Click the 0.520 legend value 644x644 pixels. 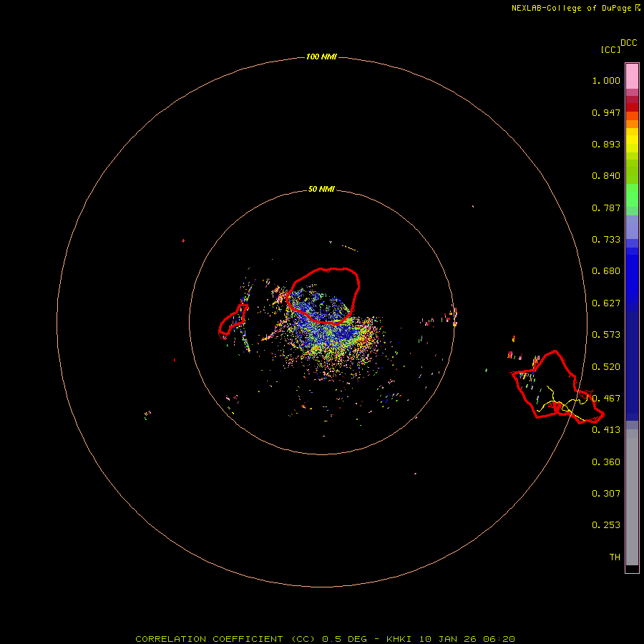[606, 367]
